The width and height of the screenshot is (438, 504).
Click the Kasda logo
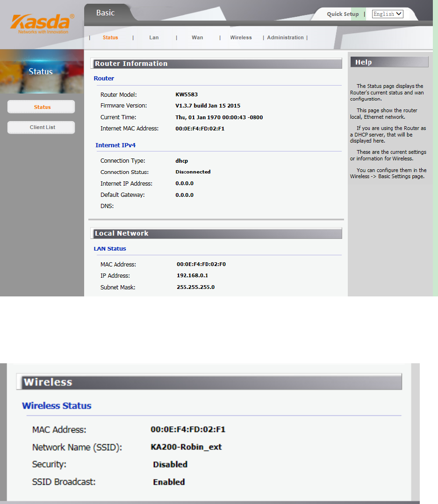tap(42, 24)
